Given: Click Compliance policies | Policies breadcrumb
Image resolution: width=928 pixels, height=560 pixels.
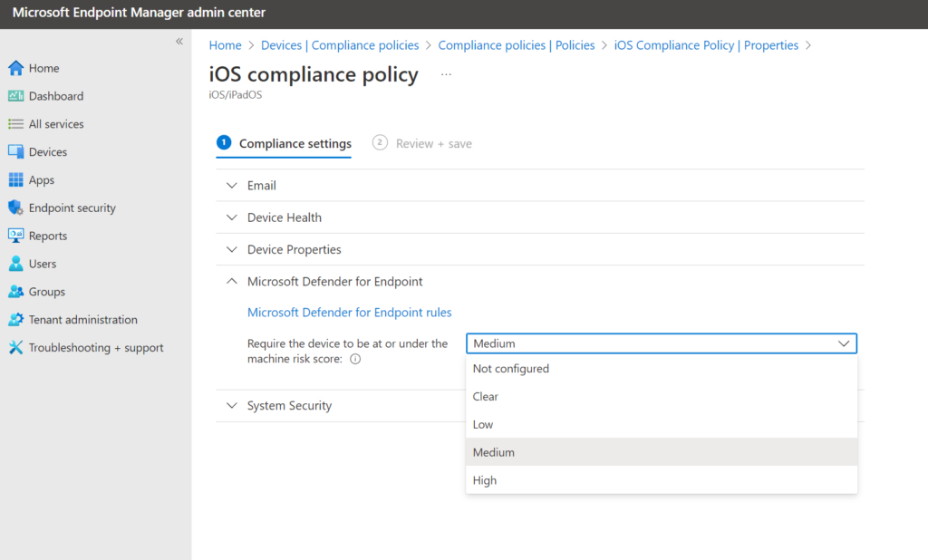Looking at the screenshot, I should click(516, 45).
